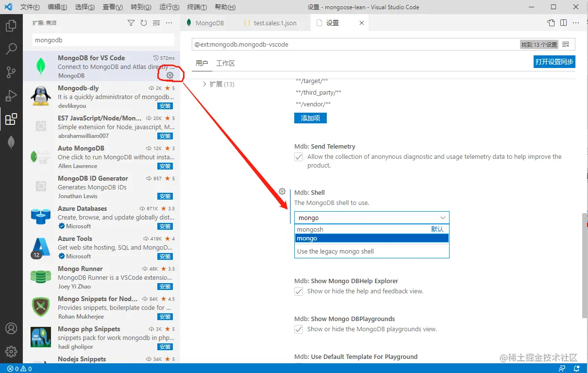Screen dimensions: 588x373
Task: Click the Mdb: Shell setting gear icon
Action: (282, 191)
